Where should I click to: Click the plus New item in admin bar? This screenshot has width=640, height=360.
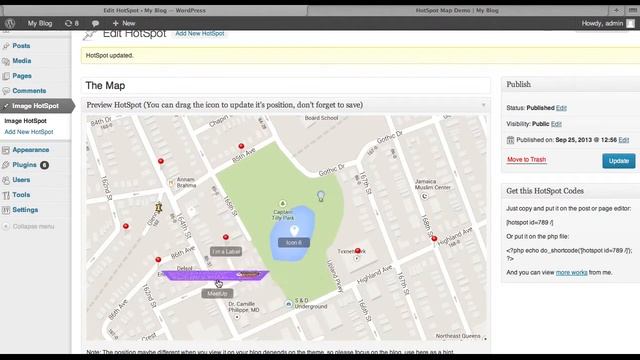(124, 23)
